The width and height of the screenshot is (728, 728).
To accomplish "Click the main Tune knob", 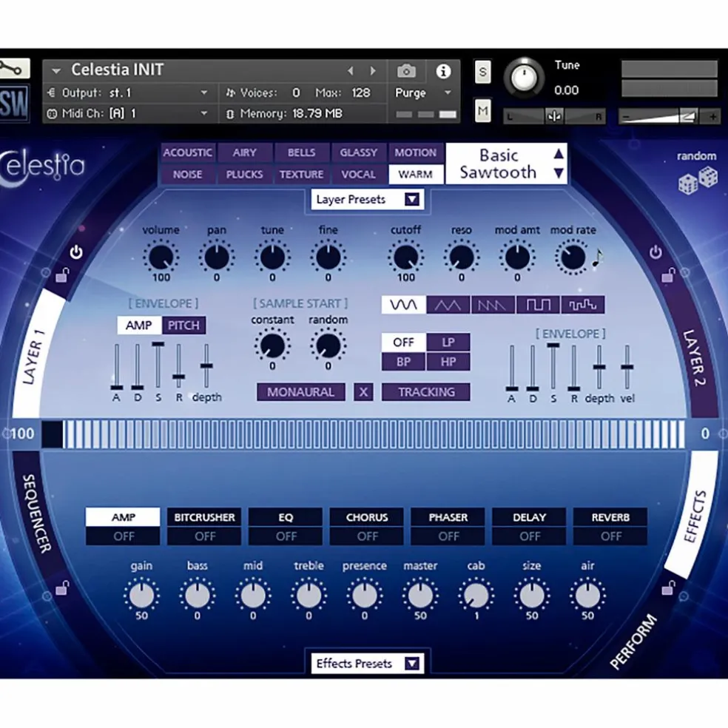I will (524, 78).
